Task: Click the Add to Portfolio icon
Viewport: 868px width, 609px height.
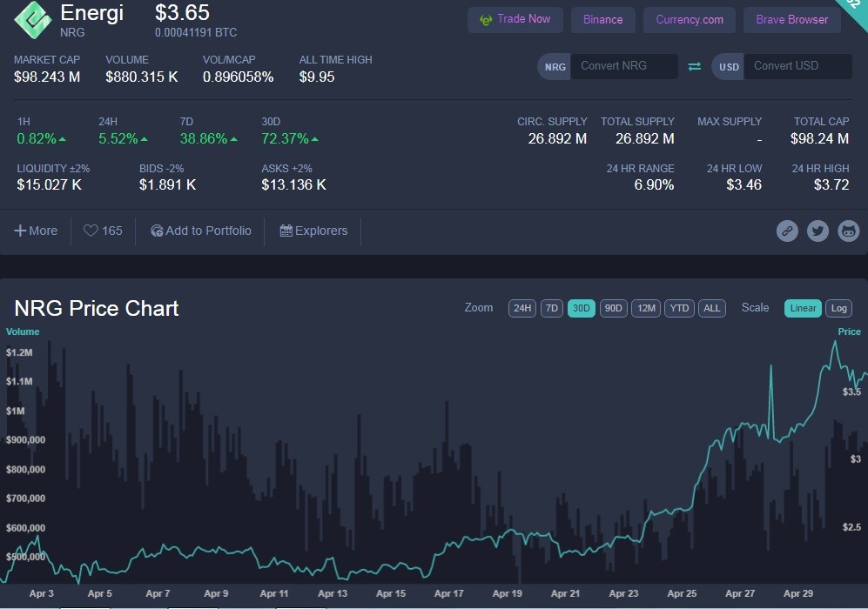Action: 157,231
